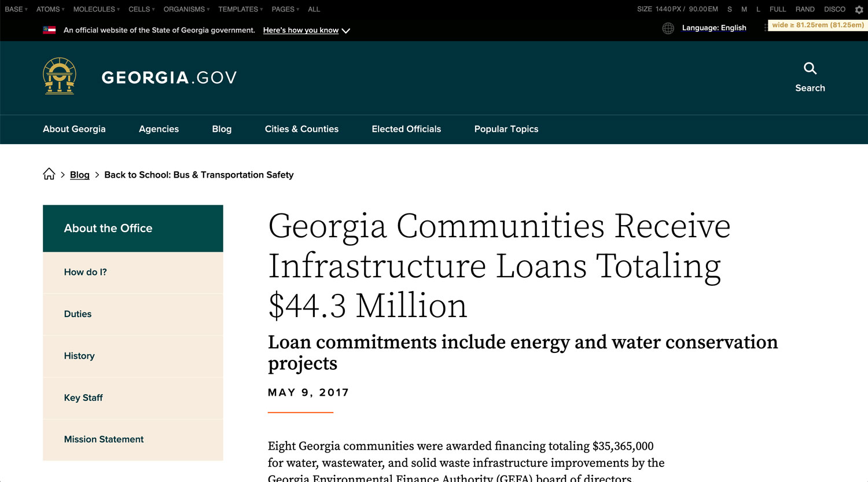Go to Blog breadcrumb link

tap(79, 175)
